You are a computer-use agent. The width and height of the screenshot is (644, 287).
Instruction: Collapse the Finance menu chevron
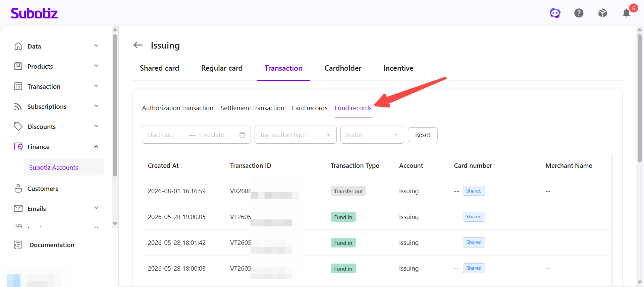[96, 147]
